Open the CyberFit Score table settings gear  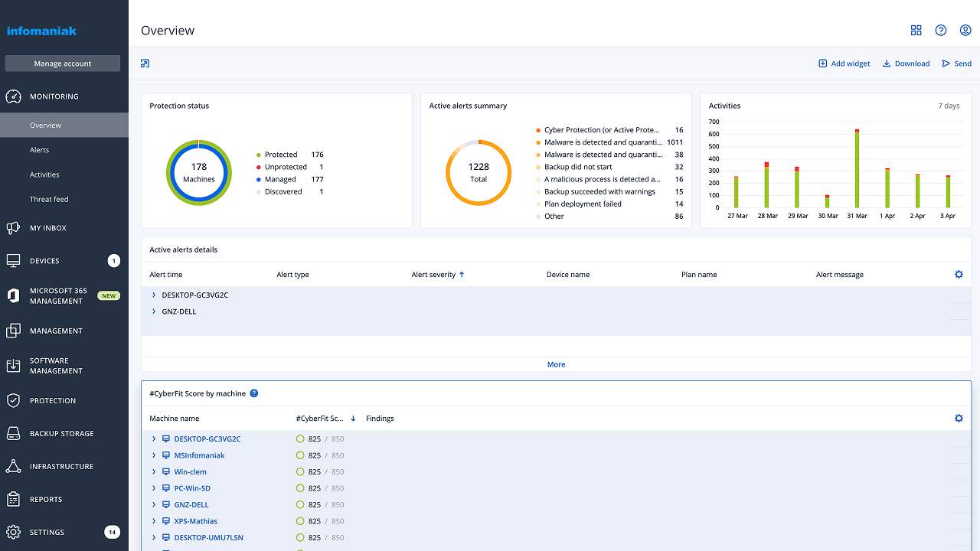click(x=959, y=418)
